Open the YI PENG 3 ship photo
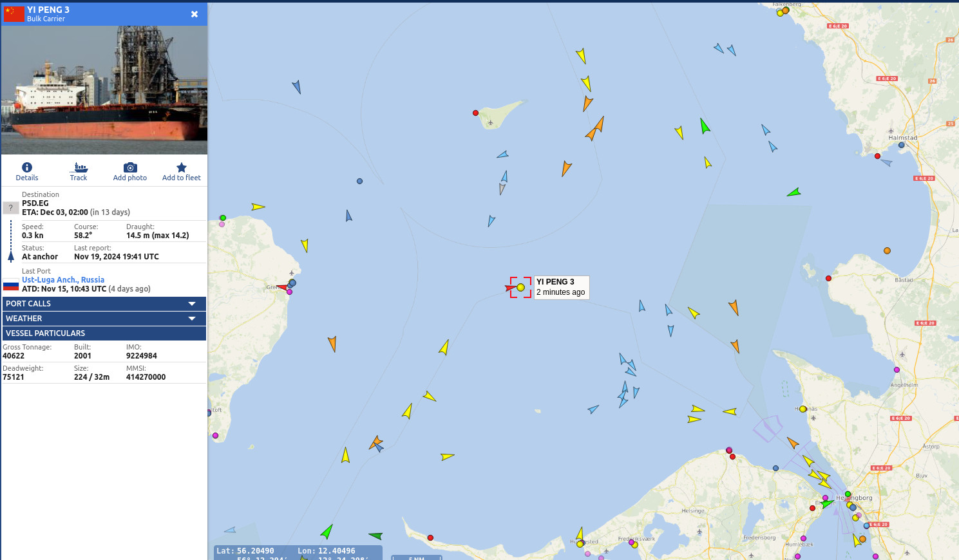This screenshot has height=560, width=959. 104,90
